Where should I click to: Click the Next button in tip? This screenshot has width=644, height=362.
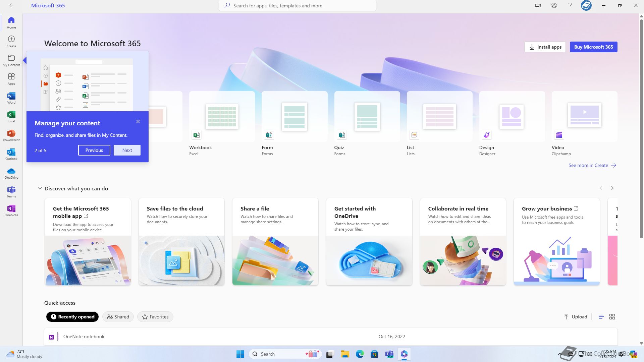point(127,150)
